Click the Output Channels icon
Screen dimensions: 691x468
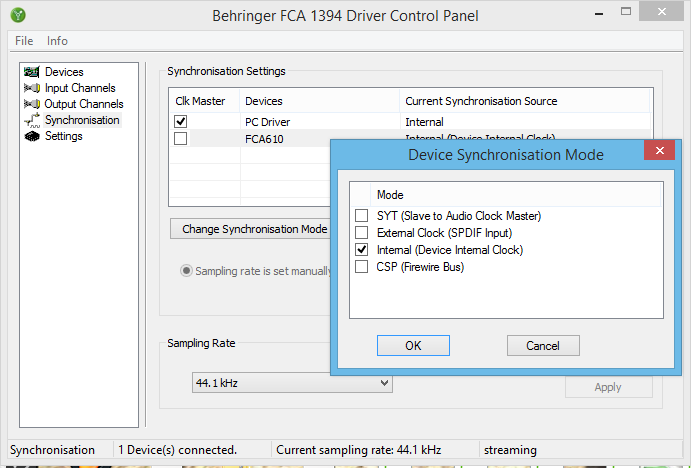point(32,104)
